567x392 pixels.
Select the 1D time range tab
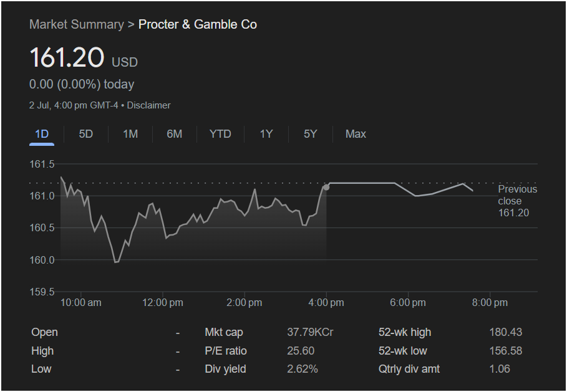point(42,134)
